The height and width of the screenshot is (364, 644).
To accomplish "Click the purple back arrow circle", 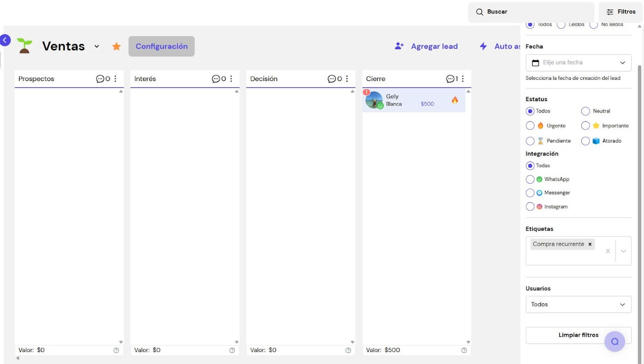I will click(x=5, y=40).
